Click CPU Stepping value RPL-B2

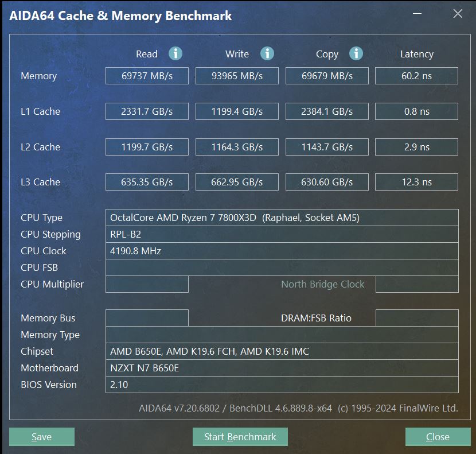coord(282,234)
